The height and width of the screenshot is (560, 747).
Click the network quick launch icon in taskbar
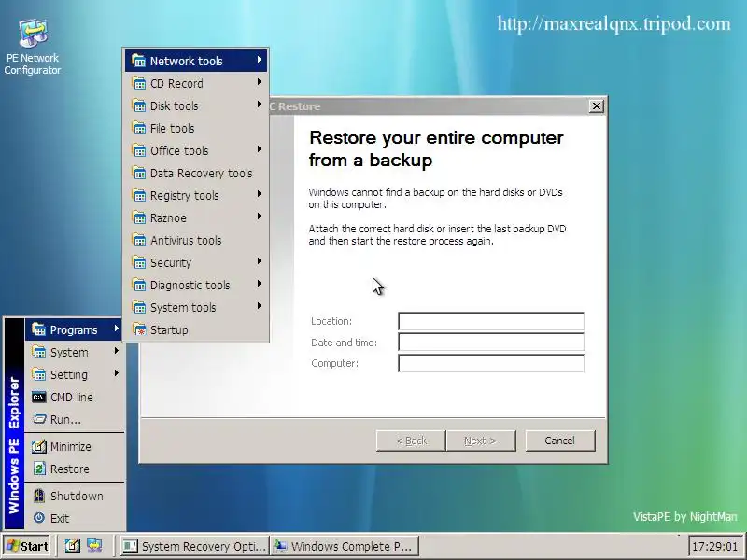[x=94, y=545]
